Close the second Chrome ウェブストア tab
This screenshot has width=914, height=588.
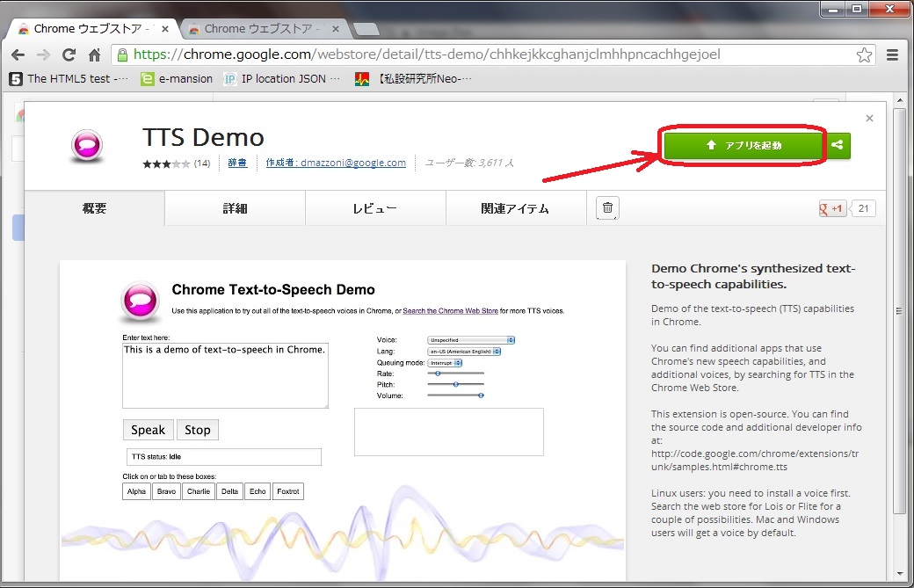point(335,28)
